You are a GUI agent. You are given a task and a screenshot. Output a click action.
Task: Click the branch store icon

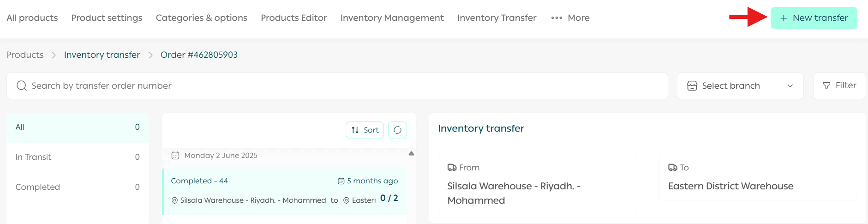pos(692,86)
